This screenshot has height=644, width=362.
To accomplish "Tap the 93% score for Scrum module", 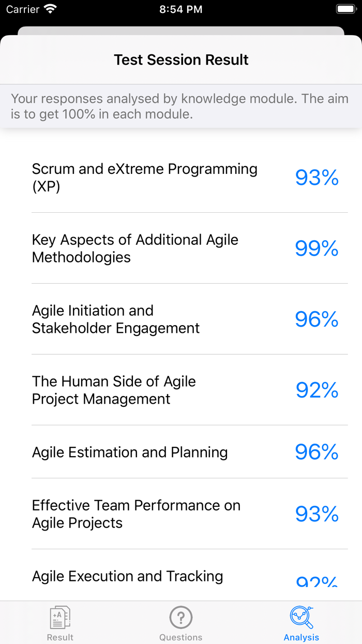I will (316, 178).
